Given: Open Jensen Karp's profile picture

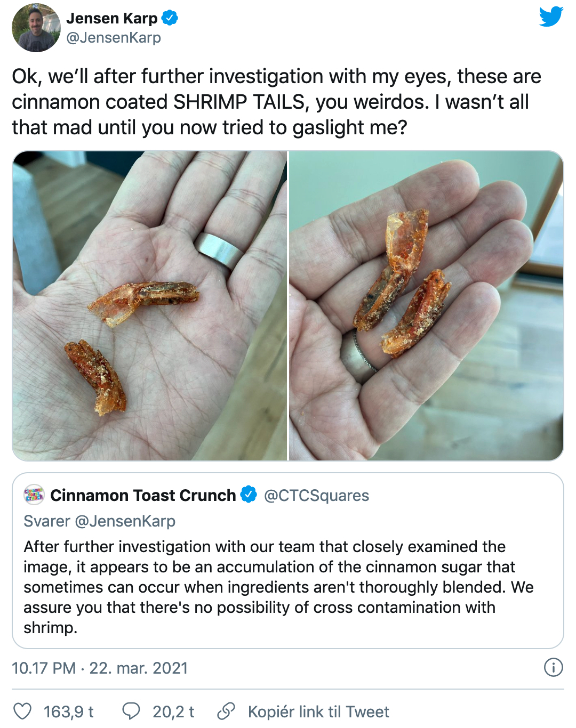Looking at the screenshot, I should [x=36, y=28].
